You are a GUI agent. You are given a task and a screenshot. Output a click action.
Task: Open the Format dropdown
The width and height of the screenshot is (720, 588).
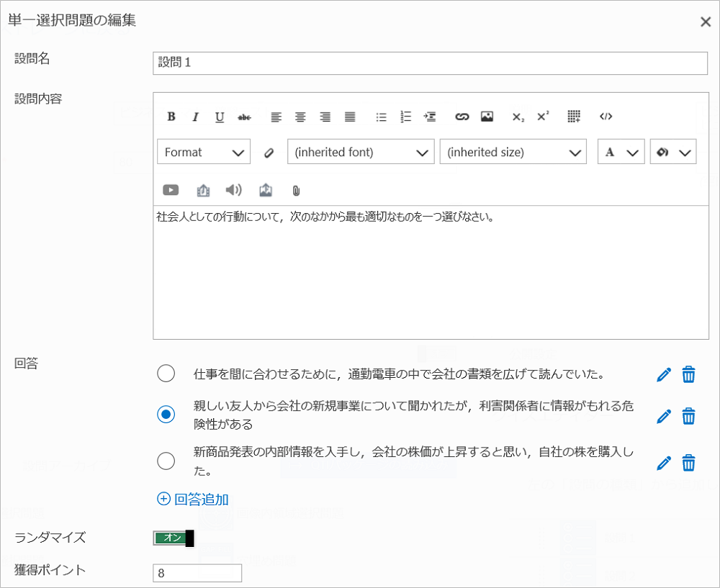point(204,152)
